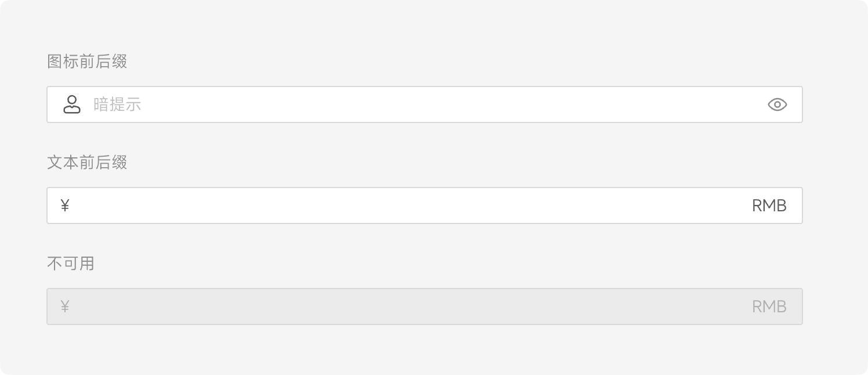Focus the enabled input under 文本前后缀
Image resolution: width=868 pixels, height=375 pixels.
click(406, 205)
